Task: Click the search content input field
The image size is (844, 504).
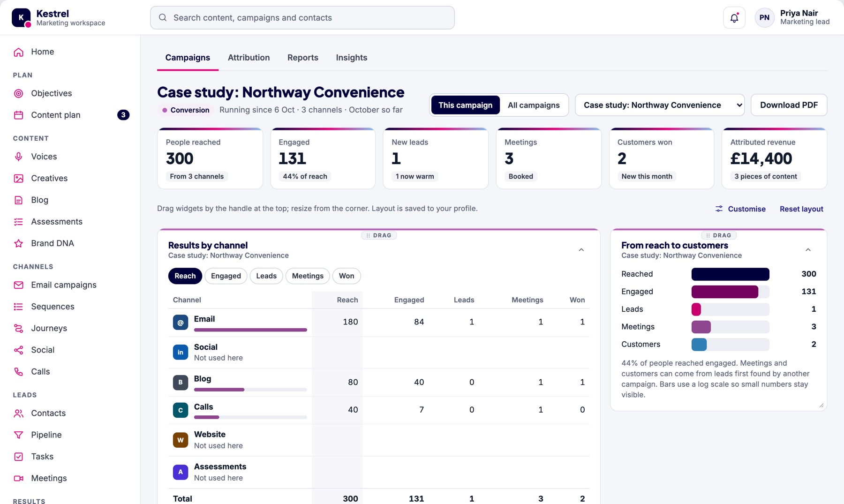Action: pos(302,18)
